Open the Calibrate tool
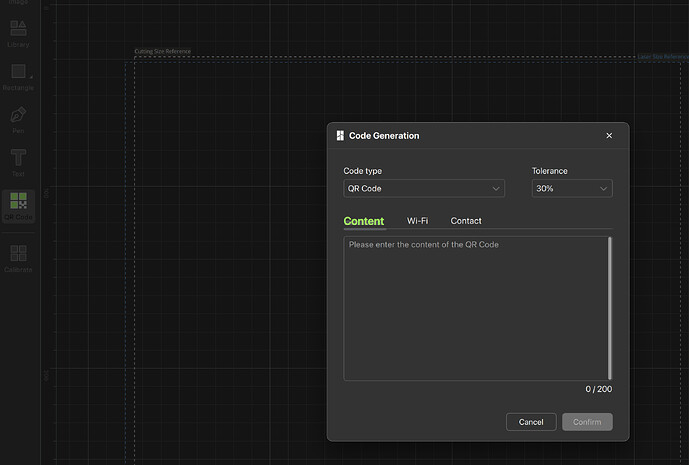 18,258
